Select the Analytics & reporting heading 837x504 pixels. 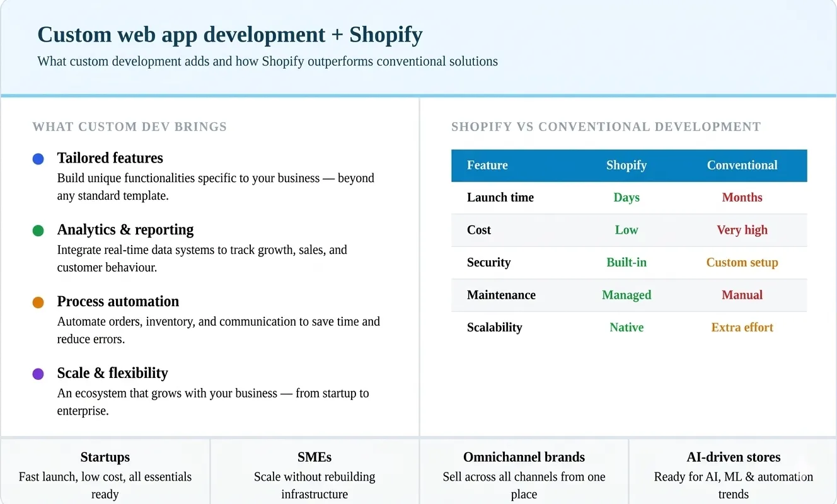pos(125,230)
